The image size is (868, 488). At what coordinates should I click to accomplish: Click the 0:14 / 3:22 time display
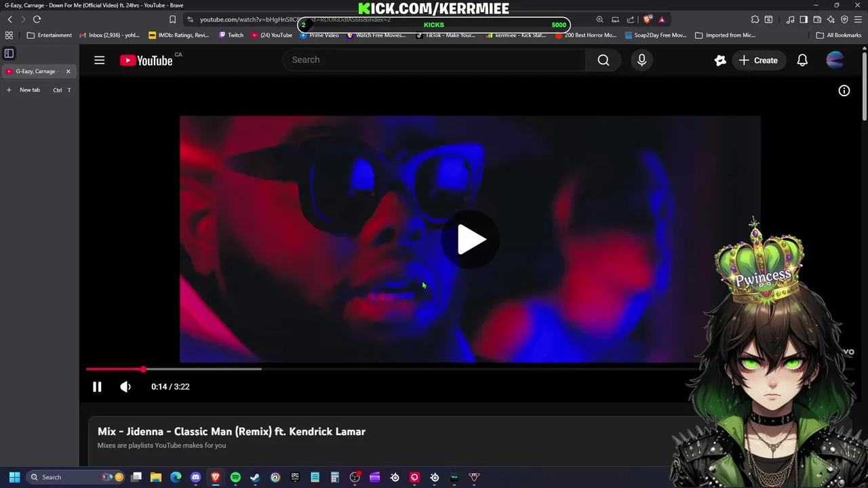[x=170, y=386]
